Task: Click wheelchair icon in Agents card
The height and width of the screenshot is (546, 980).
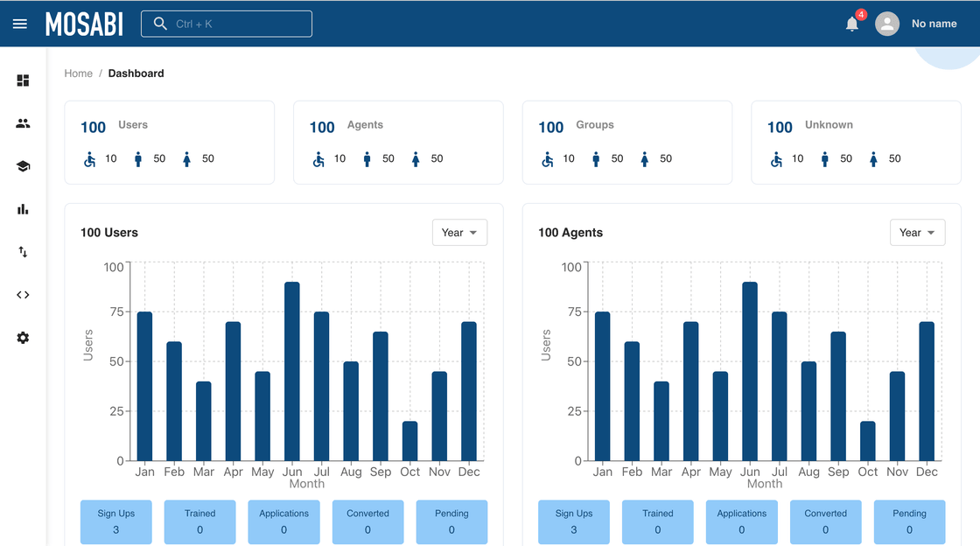Action: coord(318,159)
